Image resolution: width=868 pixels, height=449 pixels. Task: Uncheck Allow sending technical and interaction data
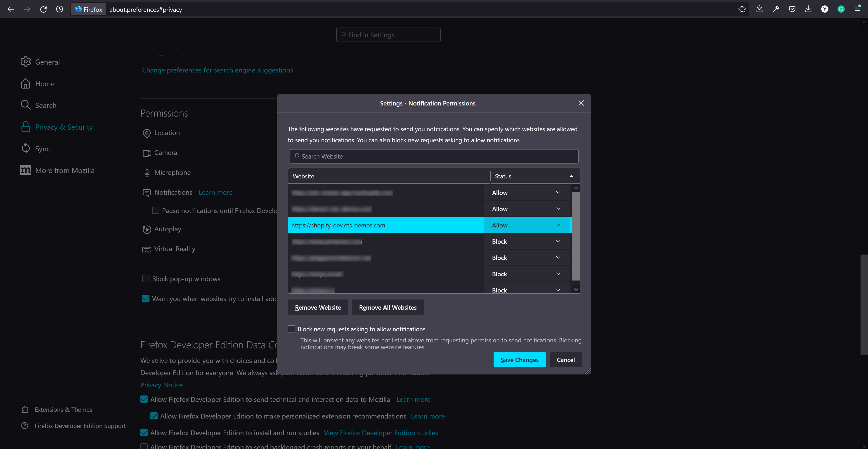[144, 399]
